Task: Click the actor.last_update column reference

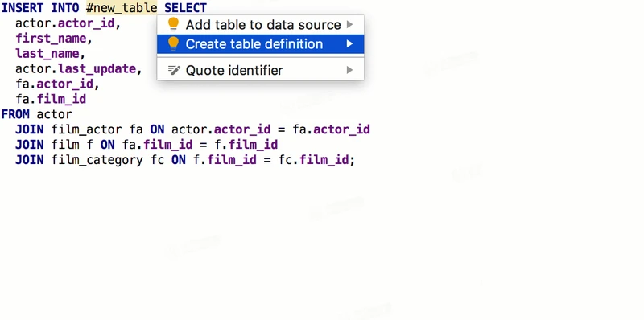Action: pos(76,69)
